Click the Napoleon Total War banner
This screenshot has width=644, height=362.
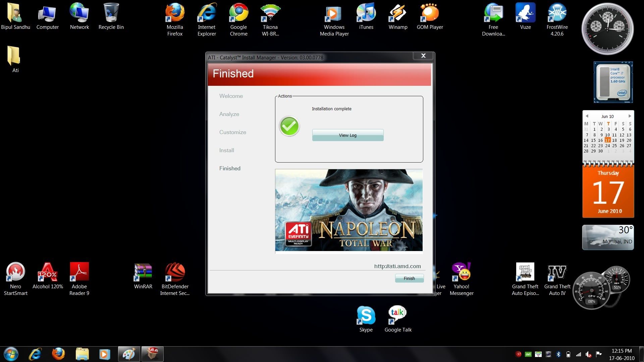[349, 210]
